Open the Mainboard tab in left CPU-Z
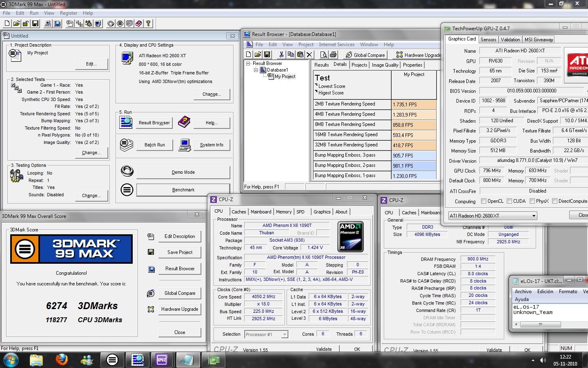Image resolution: width=588 pixels, height=368 pixels. pyautogui.click(x=261, y=212)
